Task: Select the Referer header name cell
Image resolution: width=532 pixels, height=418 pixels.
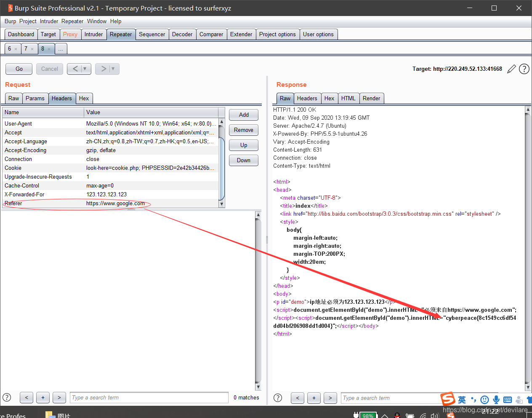Action: (43, 203)
